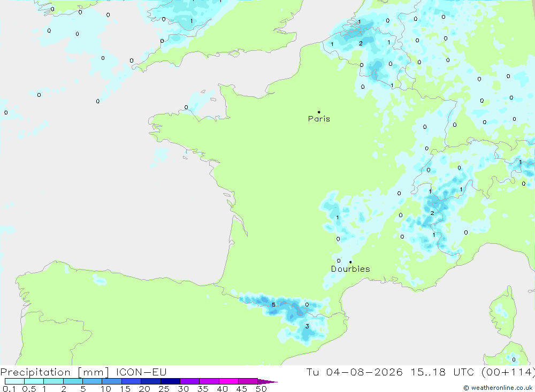Screen dimensions: 535x392
Task: Click the '15..18 UTC' time range text
Action: 442,372
